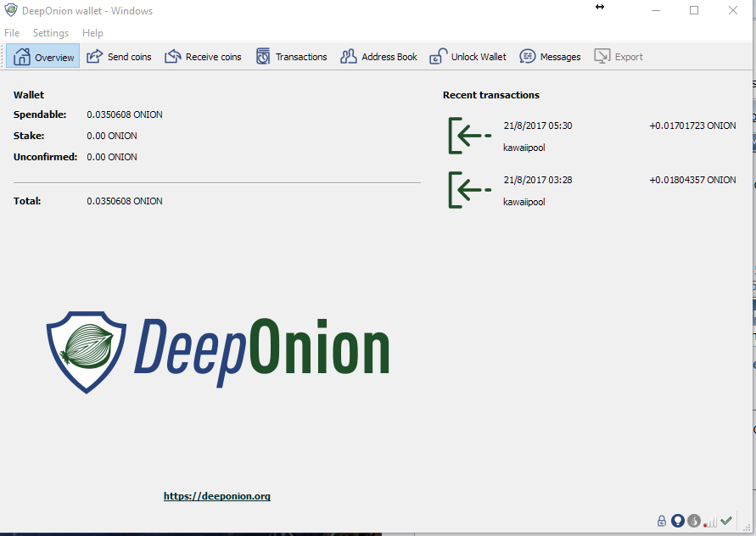
Task: Click the Recent transactions heading
Action: (490, 95)
